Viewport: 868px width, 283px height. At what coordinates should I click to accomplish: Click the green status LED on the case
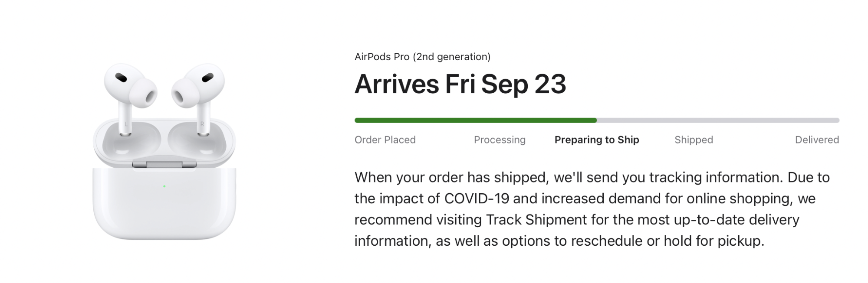(164, 186)
